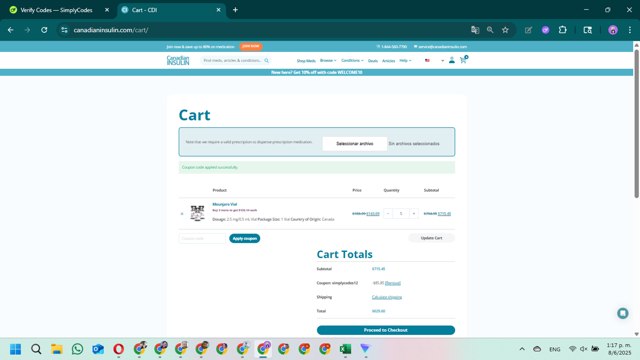640x360 pixels.
Task: Open WhatsApp from taskbar
Action: click(77, 349)
